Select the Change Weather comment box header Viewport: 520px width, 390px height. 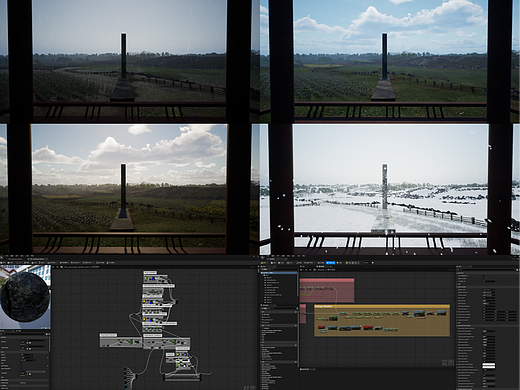[382, 306]
